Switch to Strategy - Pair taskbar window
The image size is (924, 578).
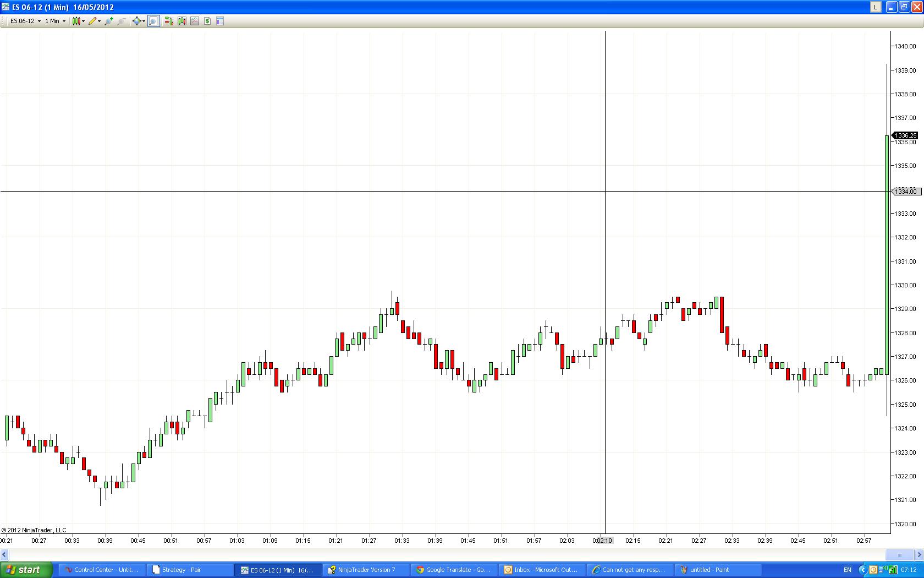pos(189,570)
